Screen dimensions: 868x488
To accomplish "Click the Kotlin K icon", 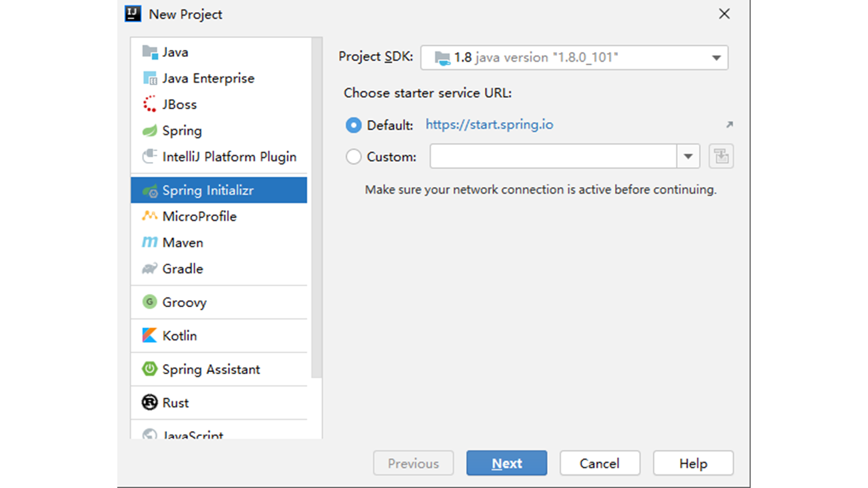I will pyautogui.click(x=150, y=335).
